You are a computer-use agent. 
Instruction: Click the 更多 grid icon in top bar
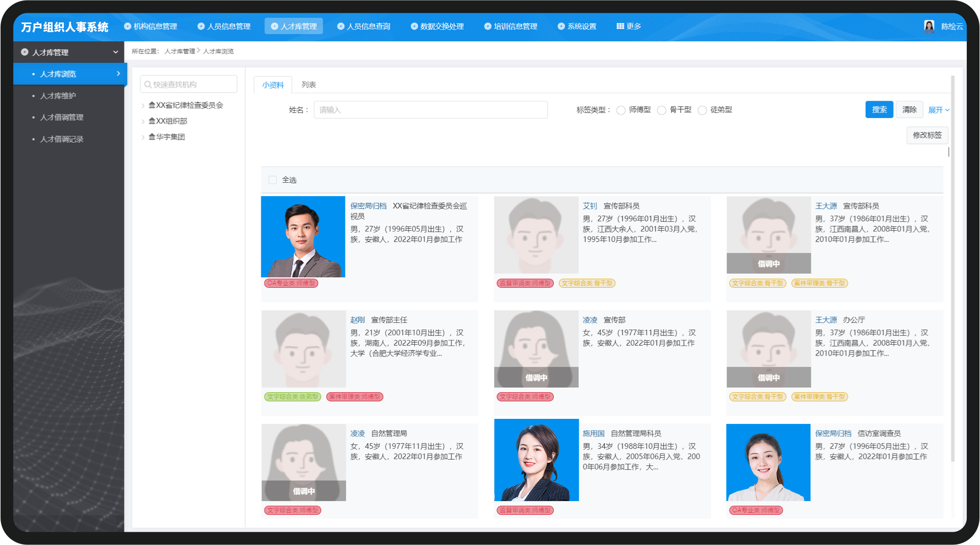[620, 26]
